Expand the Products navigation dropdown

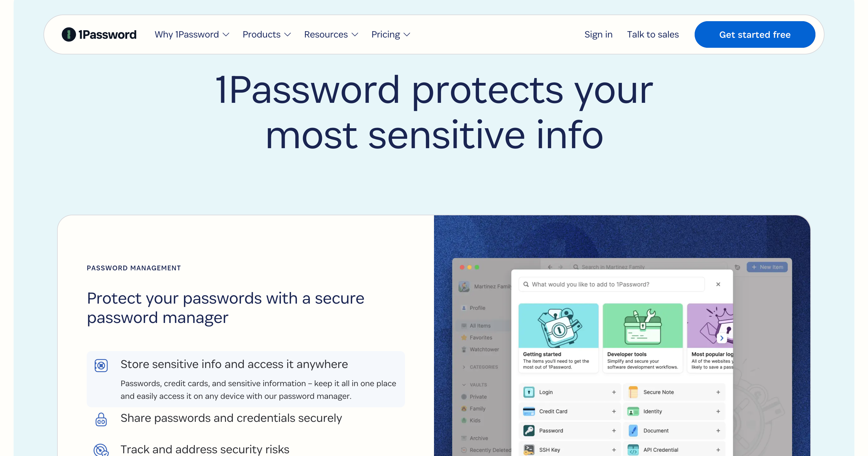click(266, 34)
